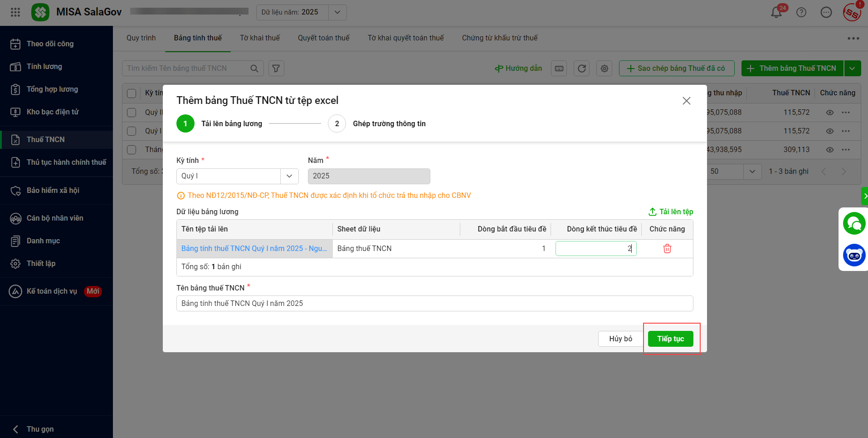Expand the Kỳ tính Quý I dropdown

coord(289,176)
